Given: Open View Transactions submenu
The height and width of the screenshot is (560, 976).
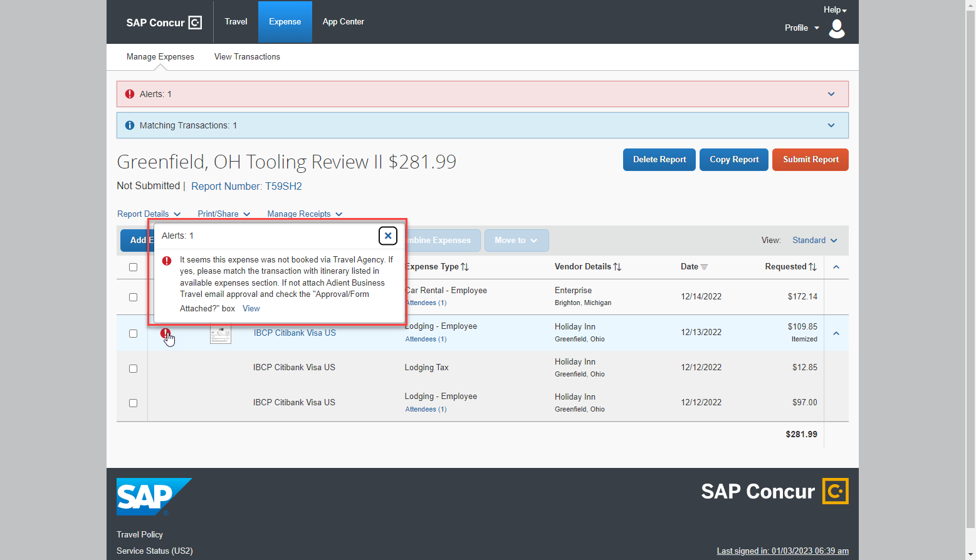Looking at the screenshot, I should click(247, 57).
